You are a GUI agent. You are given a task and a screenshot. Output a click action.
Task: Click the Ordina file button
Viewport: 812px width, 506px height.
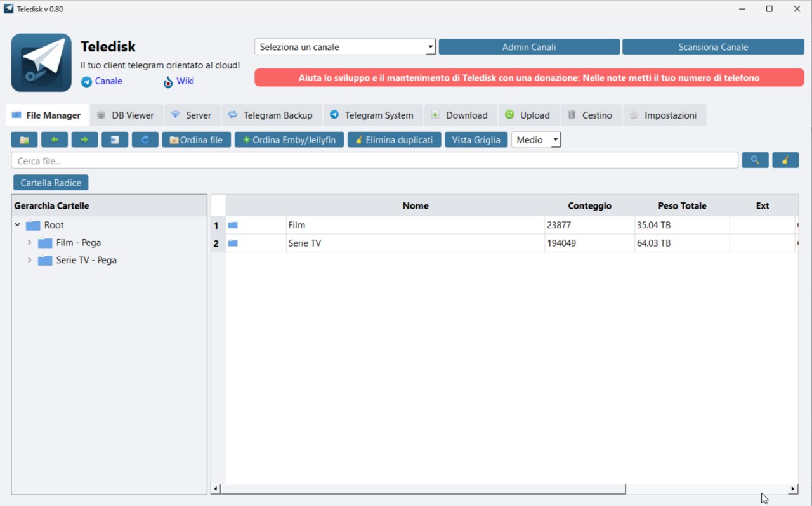click(x=196, y=139)
